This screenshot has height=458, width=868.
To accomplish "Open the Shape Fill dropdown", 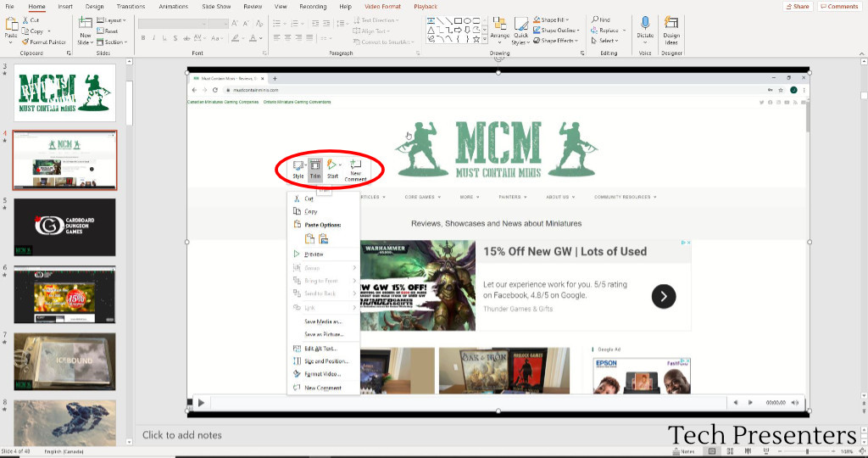I will [551, 20].
